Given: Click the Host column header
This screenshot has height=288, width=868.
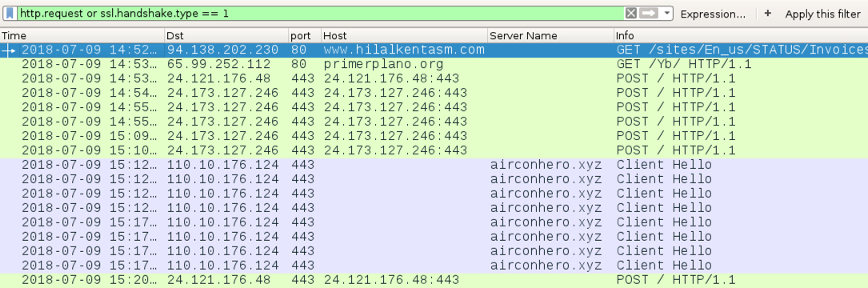Looking at the screenshot, I should pyautogui.click(x=405, y=35).
